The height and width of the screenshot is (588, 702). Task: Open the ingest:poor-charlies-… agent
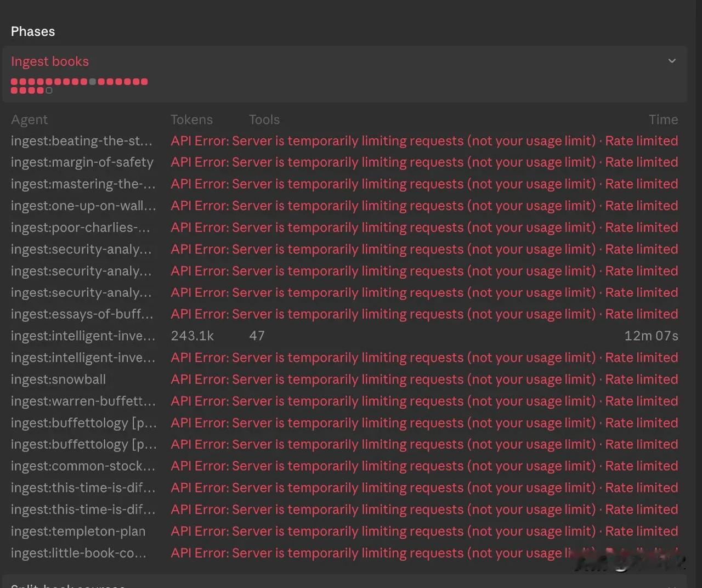(81, 228)
